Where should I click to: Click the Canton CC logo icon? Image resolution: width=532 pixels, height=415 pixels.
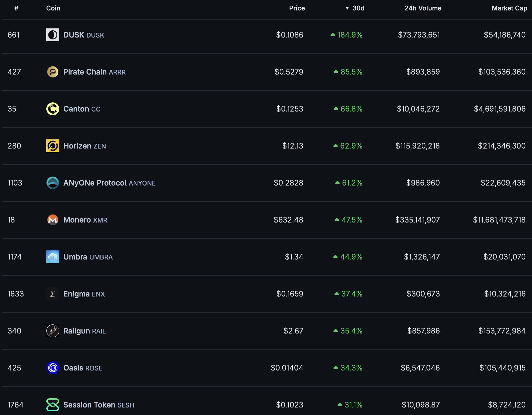(53, 109)
